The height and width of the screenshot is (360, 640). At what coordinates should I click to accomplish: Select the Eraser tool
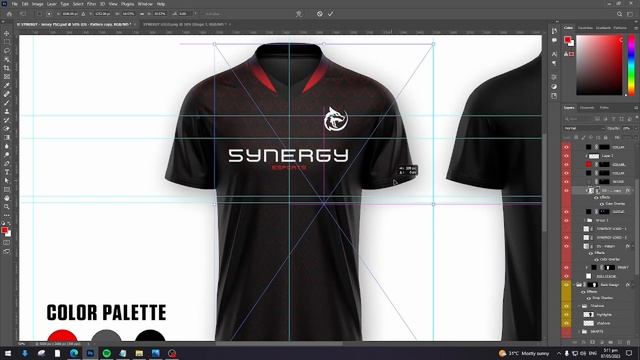coord(7,129)
